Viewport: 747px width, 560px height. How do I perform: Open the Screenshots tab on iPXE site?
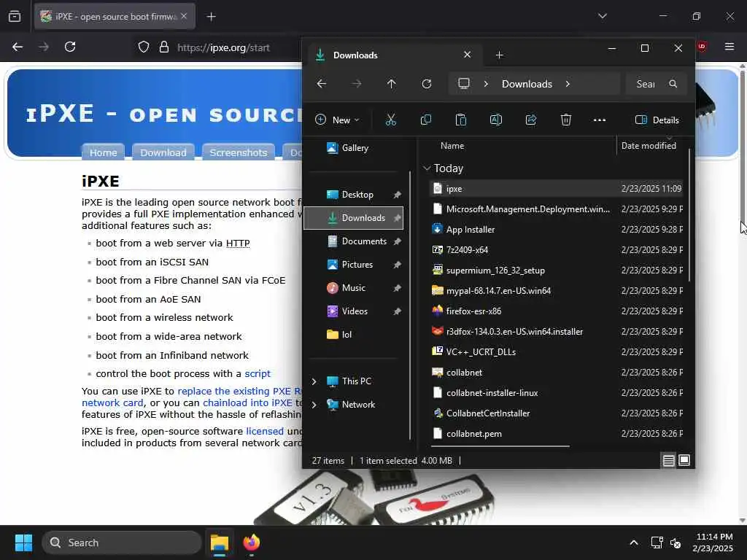click(239, 152)
